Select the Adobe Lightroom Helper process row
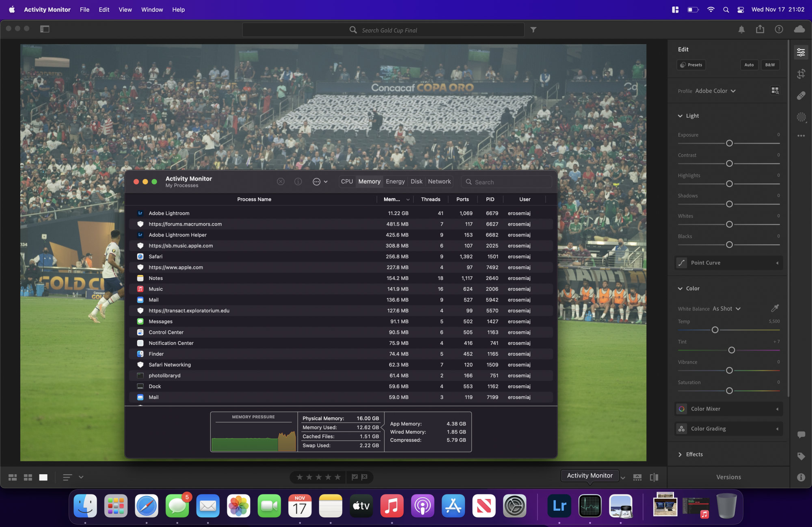 coord(341,235)
